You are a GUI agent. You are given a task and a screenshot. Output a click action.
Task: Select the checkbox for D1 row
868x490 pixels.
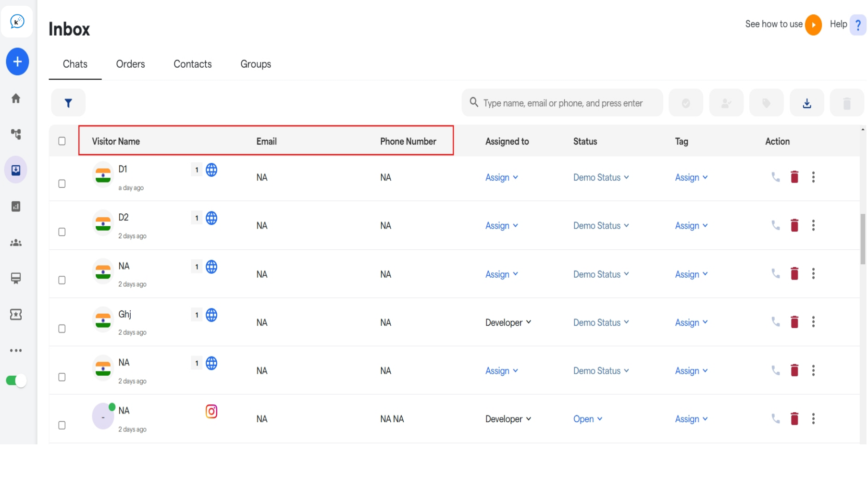click(x=62, y=184)
